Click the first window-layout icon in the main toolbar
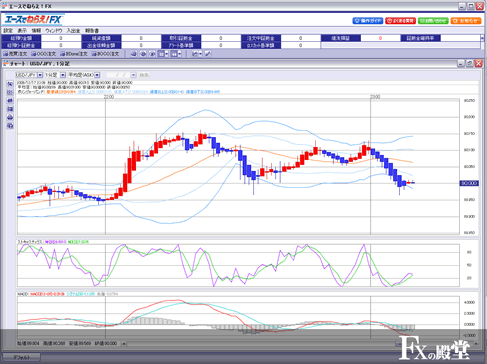The width and height of the screenshot is (487, 364). pyautogui.click(x=161, y=54)
